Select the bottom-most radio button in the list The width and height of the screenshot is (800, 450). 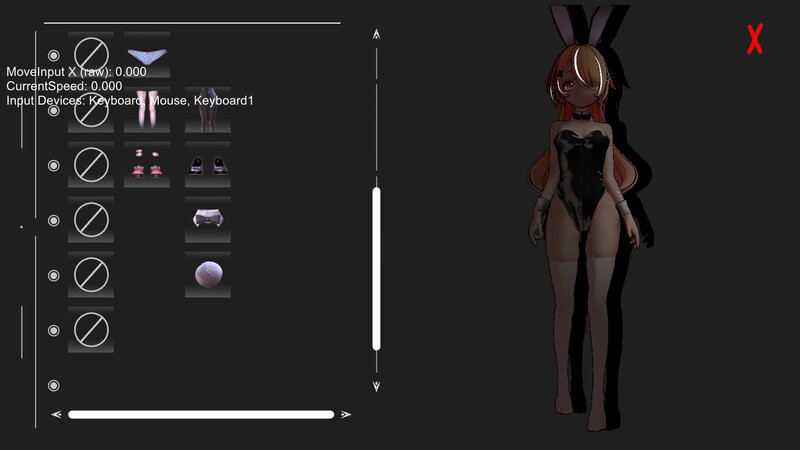pos(54,385)
